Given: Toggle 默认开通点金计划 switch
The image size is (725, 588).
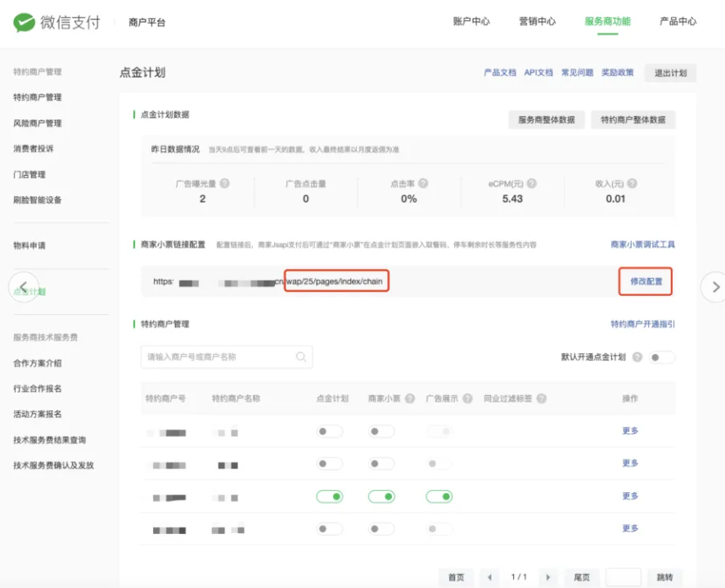Looking at the screenshot, I should click(662, 357).
